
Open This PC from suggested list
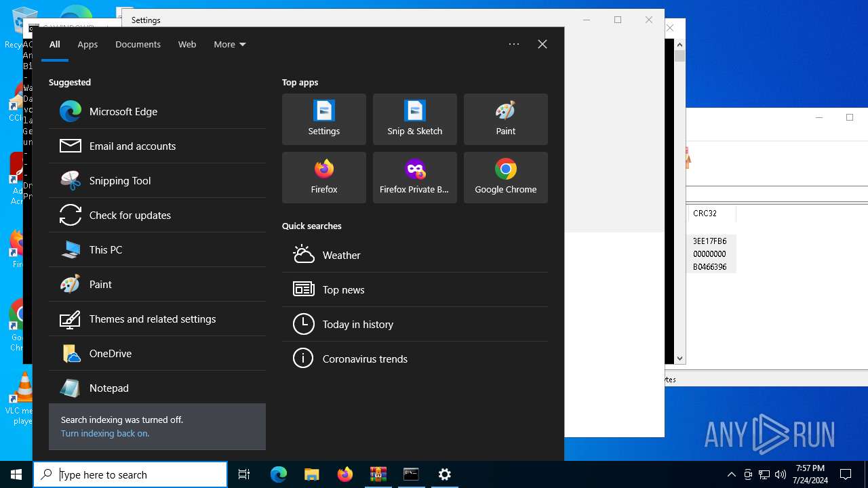pos(157,249)
